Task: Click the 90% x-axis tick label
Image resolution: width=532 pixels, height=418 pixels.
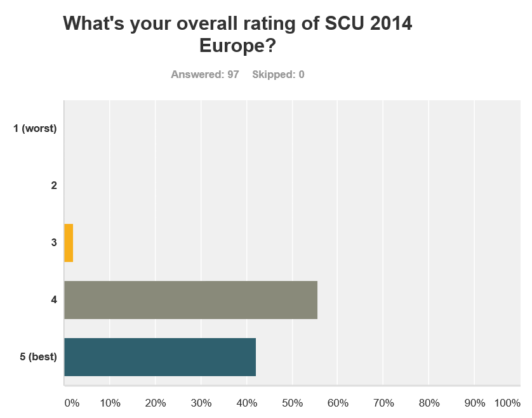Action: [x=475, y=403]
